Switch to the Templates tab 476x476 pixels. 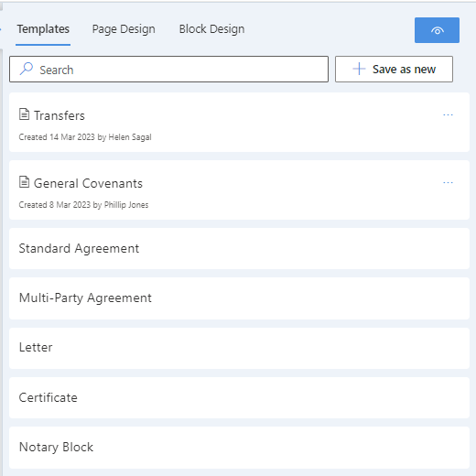43,29
